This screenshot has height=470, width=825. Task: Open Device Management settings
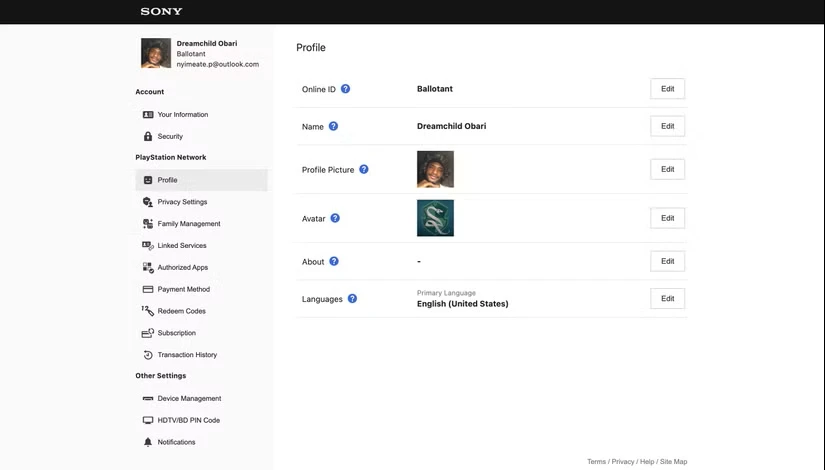[189, 399]
